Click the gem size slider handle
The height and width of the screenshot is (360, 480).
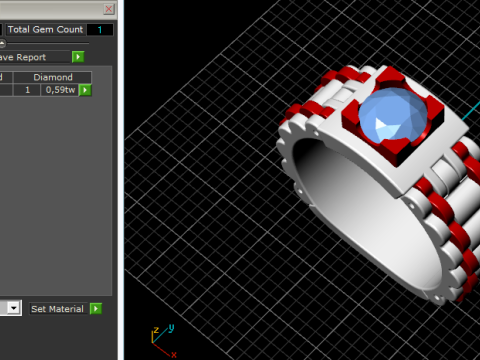point(2,43)
